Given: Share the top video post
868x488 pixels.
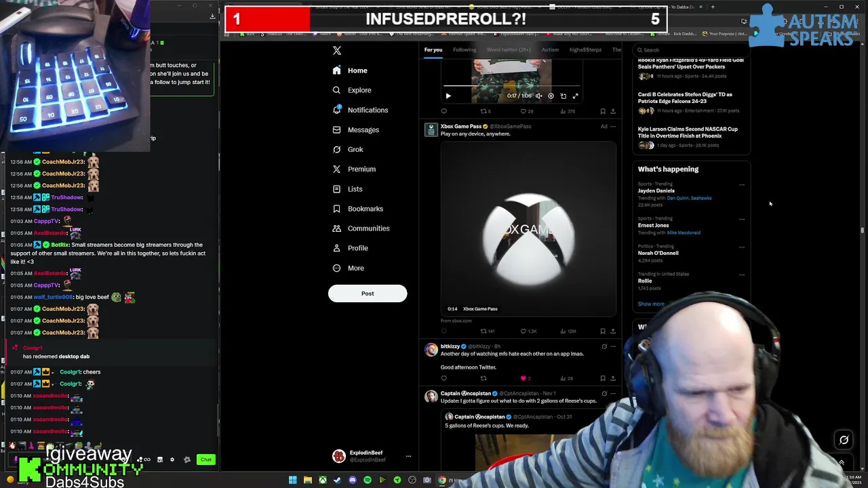Looking at the screenshot, I should (613, 111).
